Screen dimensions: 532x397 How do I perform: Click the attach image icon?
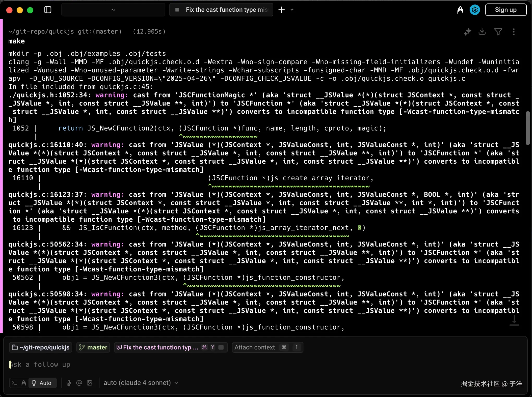point(90,383)
